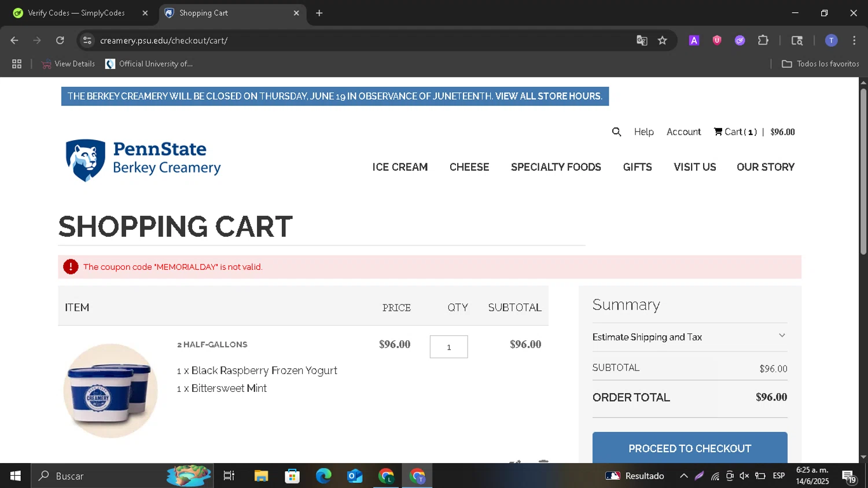
Task: Open the OUR STORY menu
Action: 766,167
